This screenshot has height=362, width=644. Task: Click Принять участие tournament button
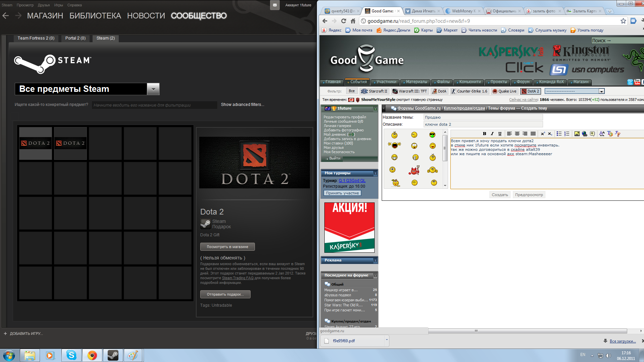pyautogui.click(x=342, y=193)
